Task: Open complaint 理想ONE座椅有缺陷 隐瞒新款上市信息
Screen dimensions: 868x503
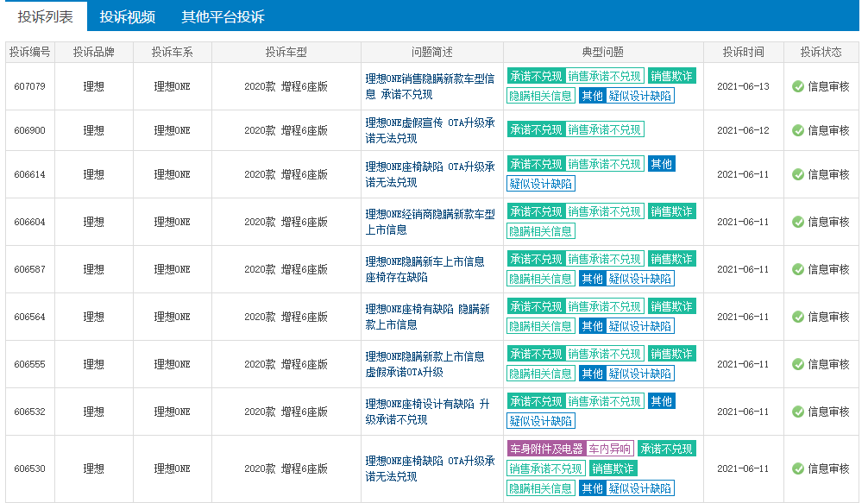Action: 427,318
